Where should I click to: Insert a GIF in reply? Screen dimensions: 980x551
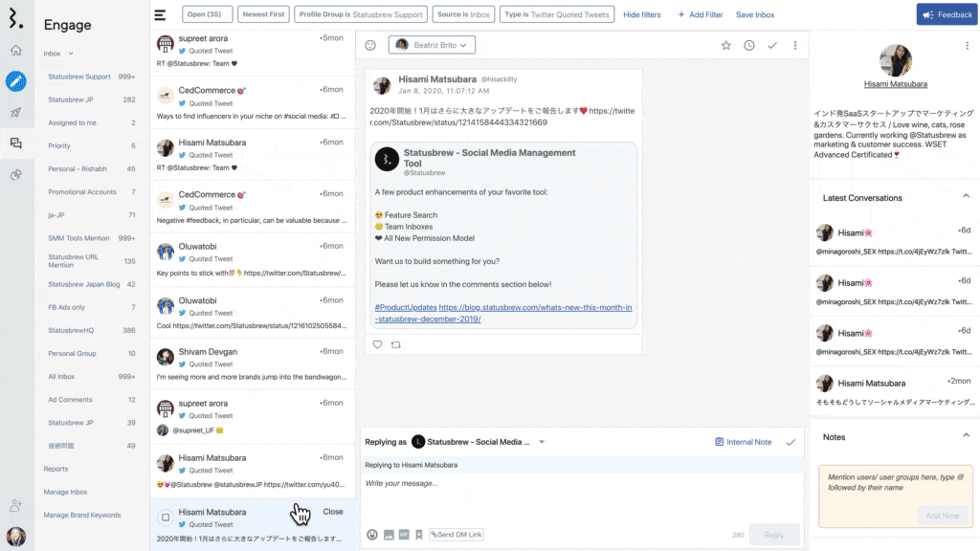coord(404,535)
